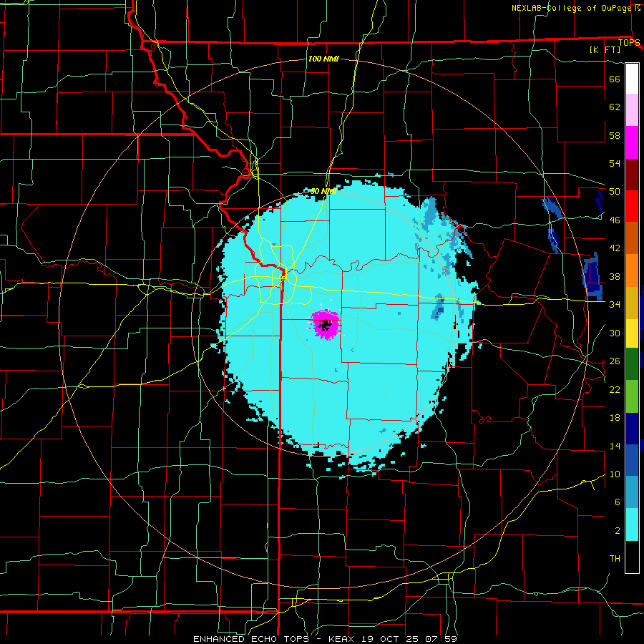
Task: Click the black TH threshold swatch
Action: click(x=632, y=557)
